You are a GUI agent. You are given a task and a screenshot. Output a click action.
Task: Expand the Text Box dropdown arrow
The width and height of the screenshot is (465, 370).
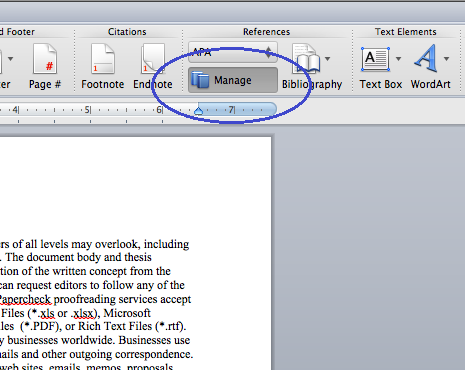tap(398, 59)
